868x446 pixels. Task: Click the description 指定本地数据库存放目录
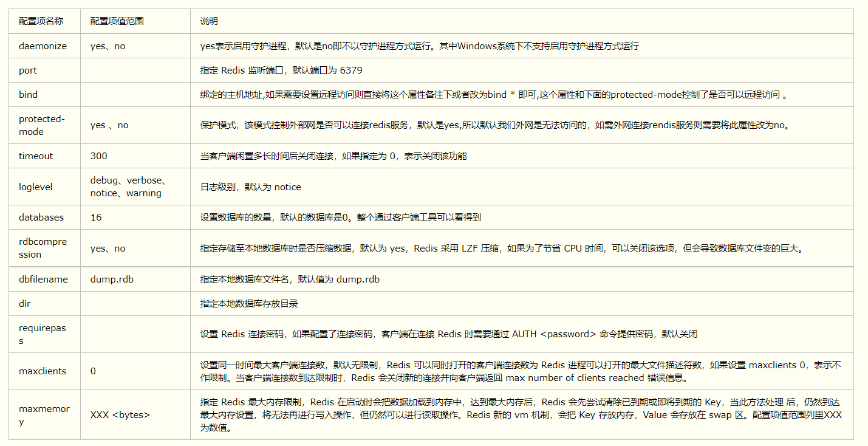pyautogui.click(x=249, y=304)
